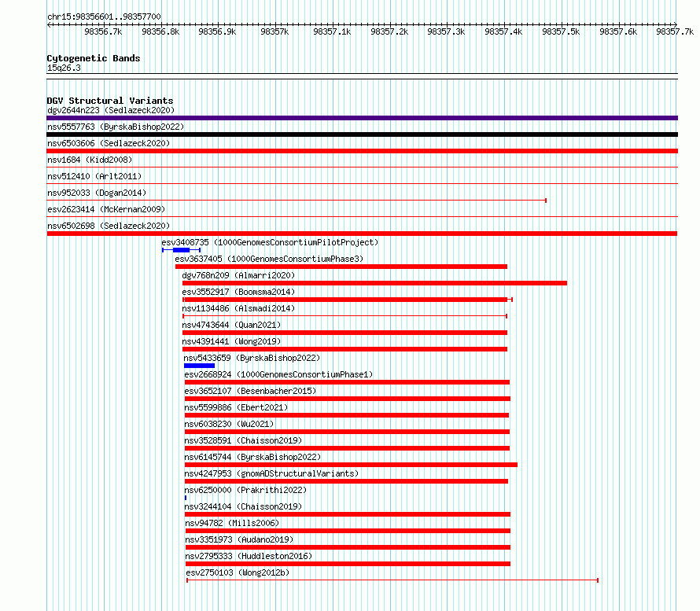Click the 98356.9k ruler tick label

click(217, 31)
